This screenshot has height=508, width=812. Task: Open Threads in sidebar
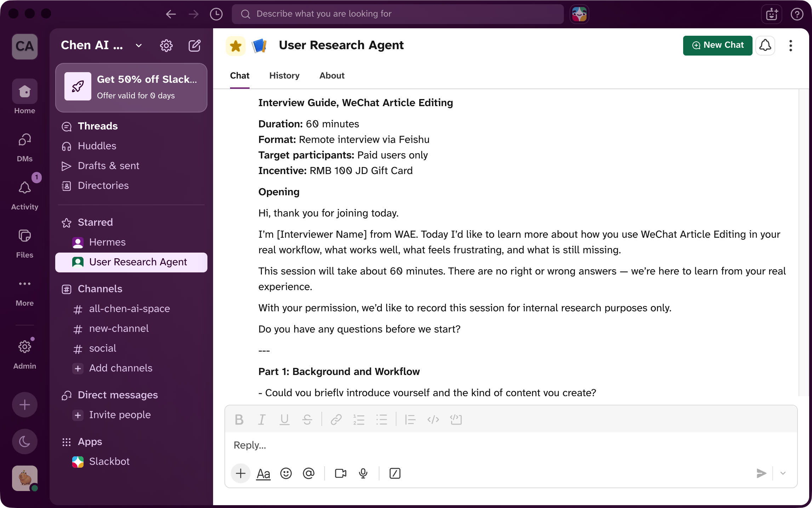pos(131,126)
